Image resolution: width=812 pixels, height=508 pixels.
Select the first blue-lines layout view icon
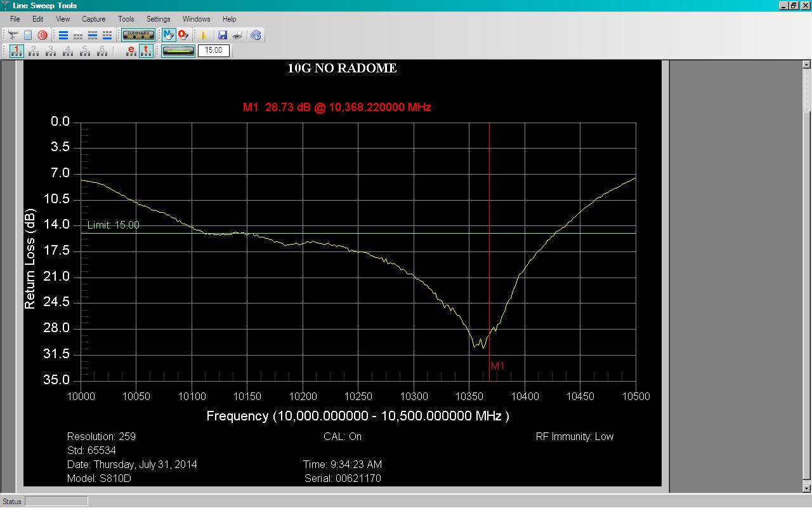pyautogui.click(x=63, y=35)
